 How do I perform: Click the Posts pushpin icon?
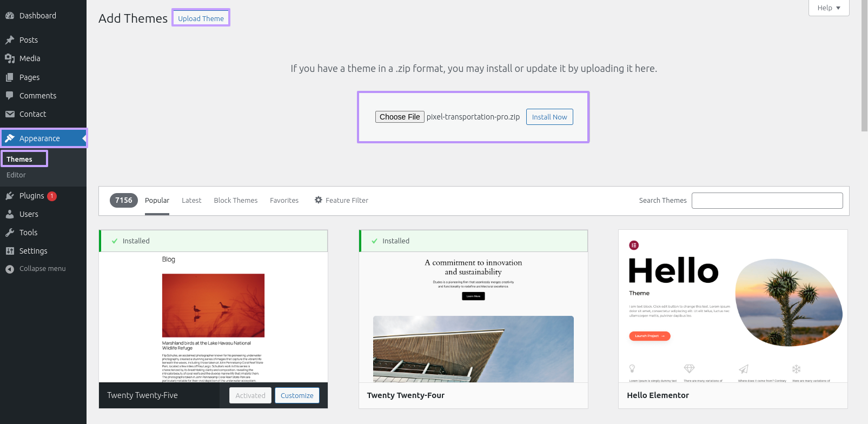(x=10, y=40)
